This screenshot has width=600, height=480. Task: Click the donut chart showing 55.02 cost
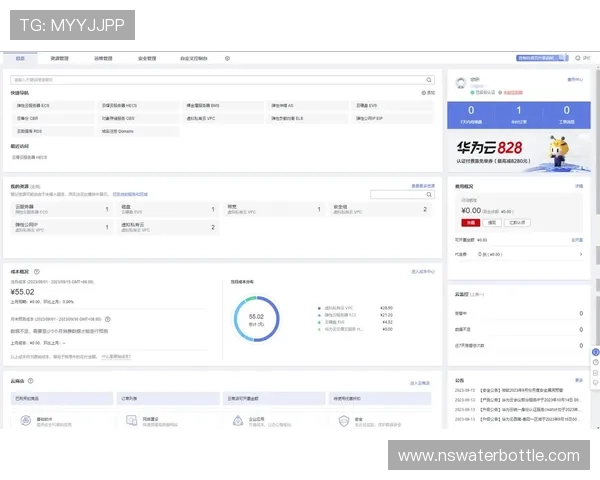pos(255,319)
